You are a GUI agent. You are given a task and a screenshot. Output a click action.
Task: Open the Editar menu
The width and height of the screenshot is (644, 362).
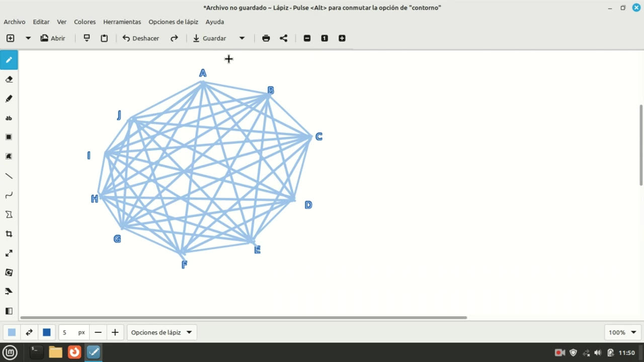point(41,22)
